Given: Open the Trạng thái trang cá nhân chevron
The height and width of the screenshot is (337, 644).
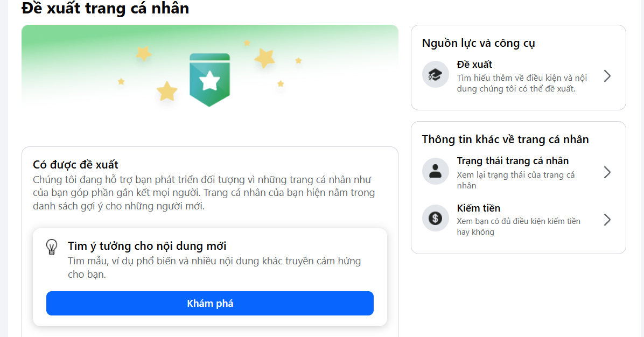Looking at the screenshot, I should coord(607,172).
